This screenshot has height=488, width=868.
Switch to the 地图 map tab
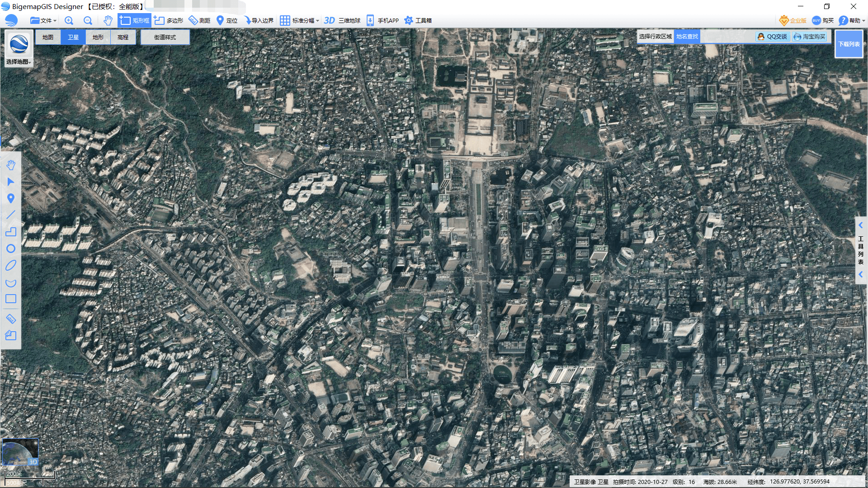(x=48, y=37)
